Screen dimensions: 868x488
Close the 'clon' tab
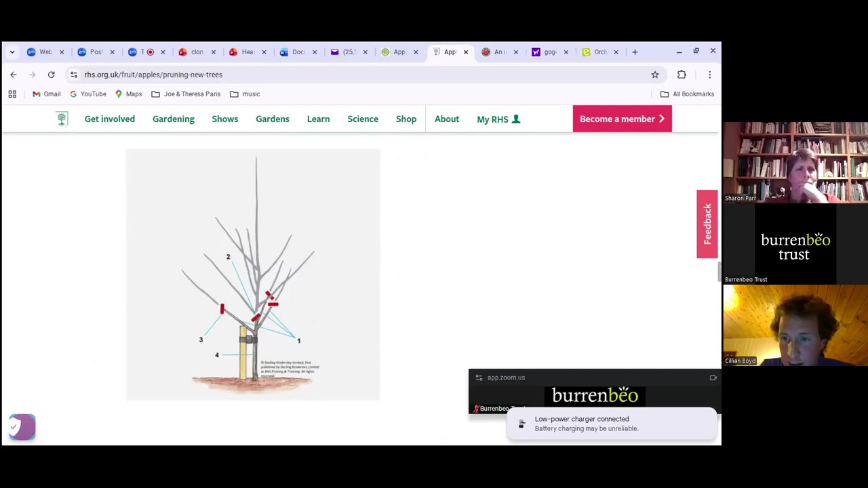(x=213, y=52)
